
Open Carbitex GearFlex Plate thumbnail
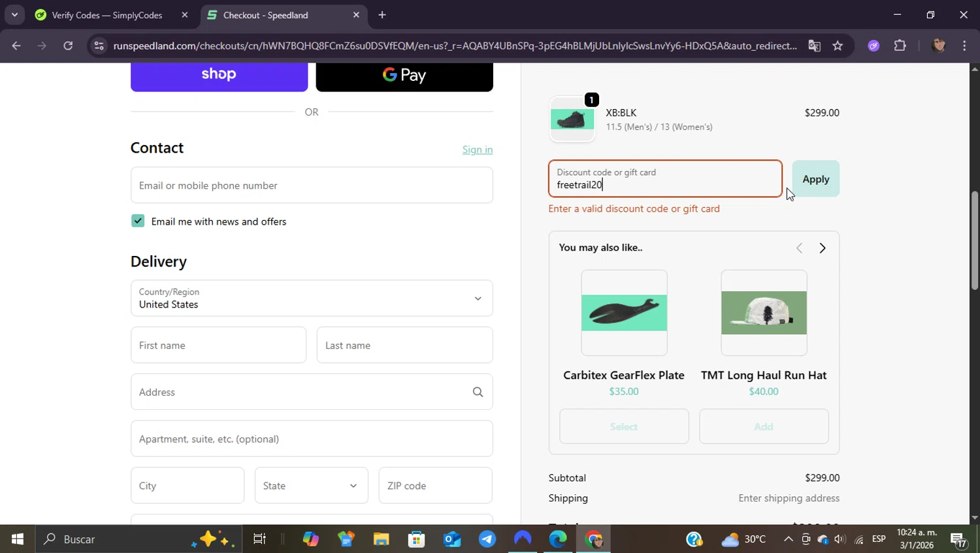[624, 313]
